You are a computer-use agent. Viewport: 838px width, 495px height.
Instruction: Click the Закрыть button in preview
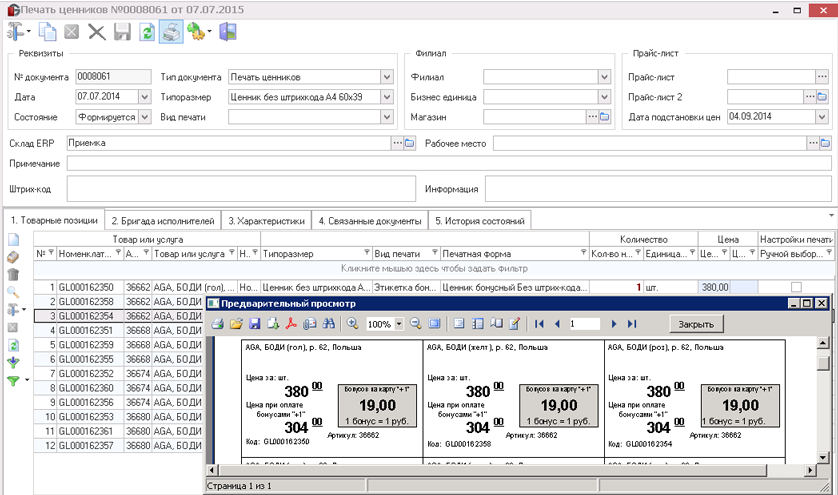[x=696, y=324]
